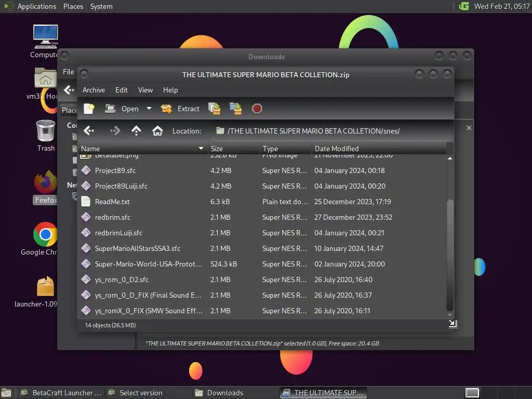This screenshot has width=532, height=399.
Task: Expand the Open recent dropdown arrow
Action: pos(149,109)
